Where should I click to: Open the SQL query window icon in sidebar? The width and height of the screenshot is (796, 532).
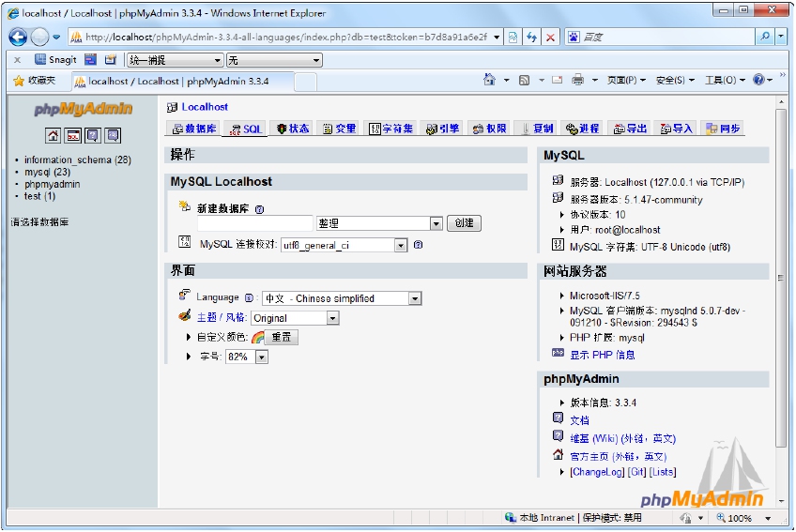pos(73,135)
